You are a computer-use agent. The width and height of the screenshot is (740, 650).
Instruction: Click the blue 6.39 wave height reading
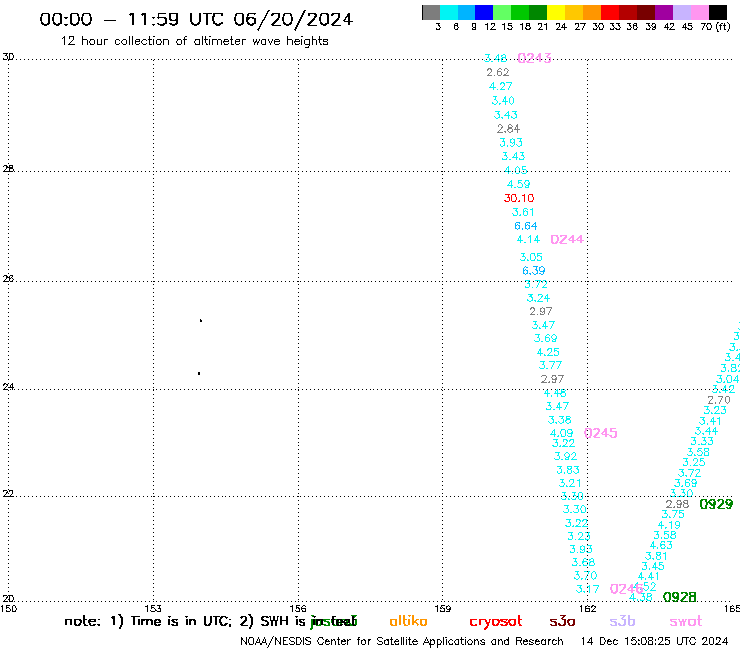[x=534, y=270]
